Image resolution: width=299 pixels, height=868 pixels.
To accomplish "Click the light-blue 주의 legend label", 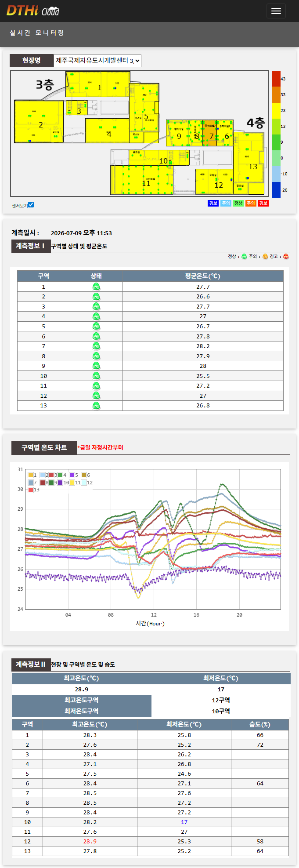I will point(226,203).
